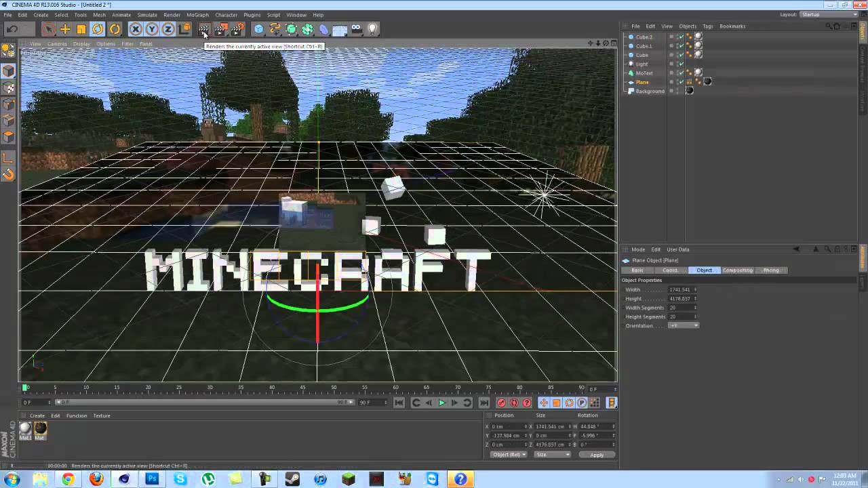Select the Light object in the list

pyautogui.click(x=642, y=64)
